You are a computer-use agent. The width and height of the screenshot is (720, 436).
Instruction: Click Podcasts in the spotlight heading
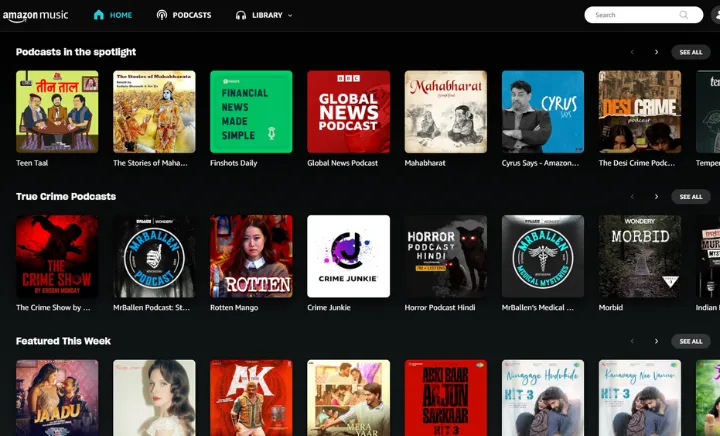click(76, 52)
